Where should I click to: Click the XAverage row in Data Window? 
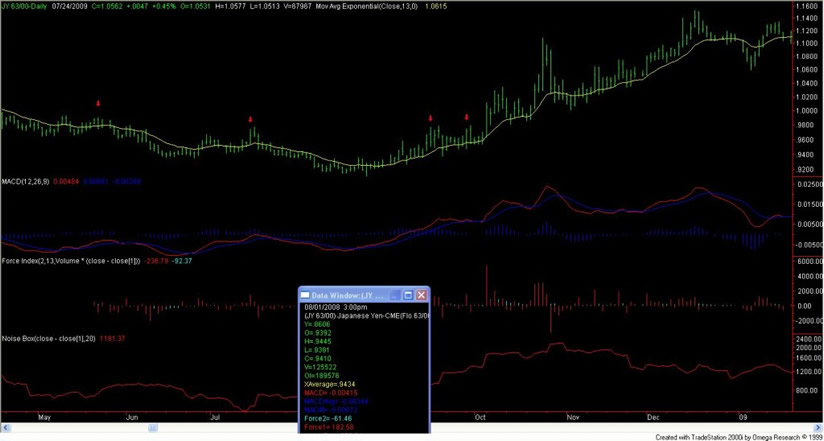click(x=332, y=384)
